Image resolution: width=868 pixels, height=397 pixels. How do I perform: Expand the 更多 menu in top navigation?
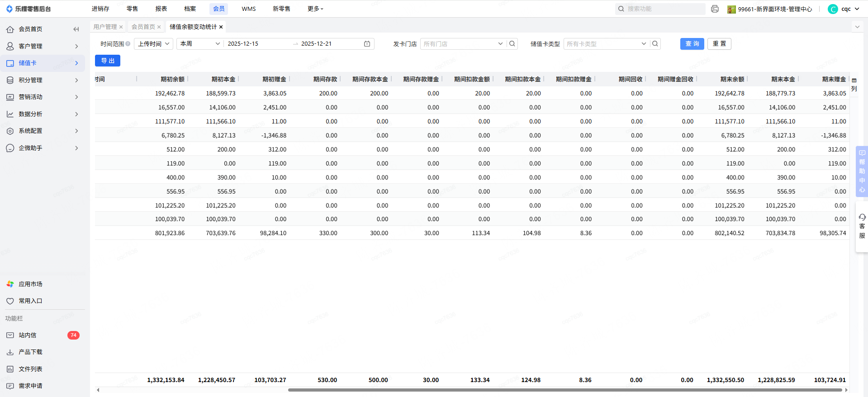click(x=315, y=9)
